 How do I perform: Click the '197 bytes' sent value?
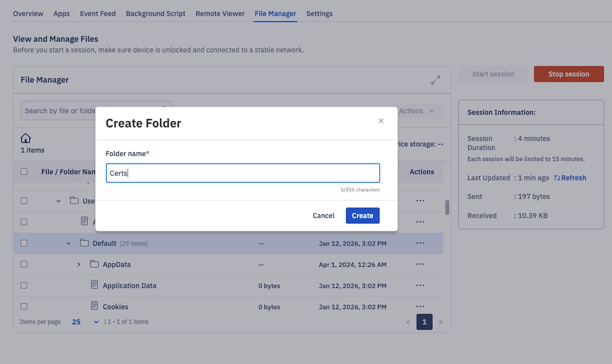(x=534, y=197)
